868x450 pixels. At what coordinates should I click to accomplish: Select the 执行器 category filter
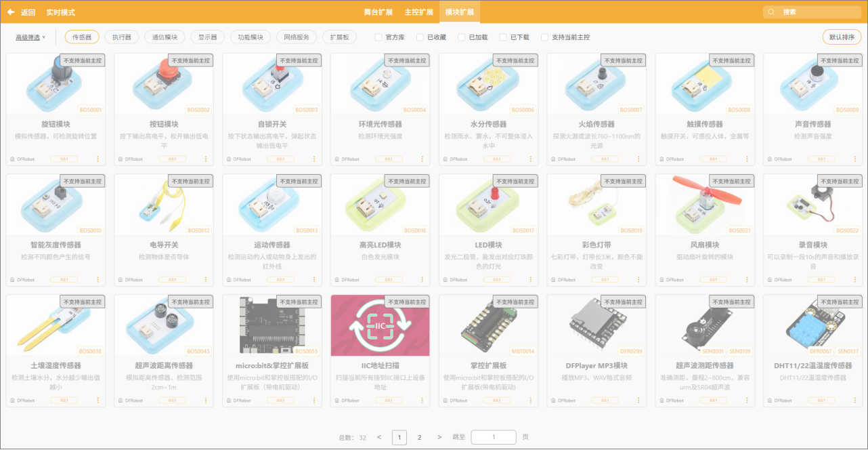(122, 37)
